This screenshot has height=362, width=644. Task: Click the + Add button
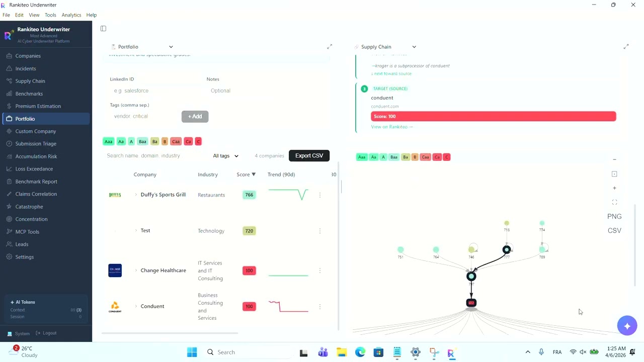[x=195, y=117]
